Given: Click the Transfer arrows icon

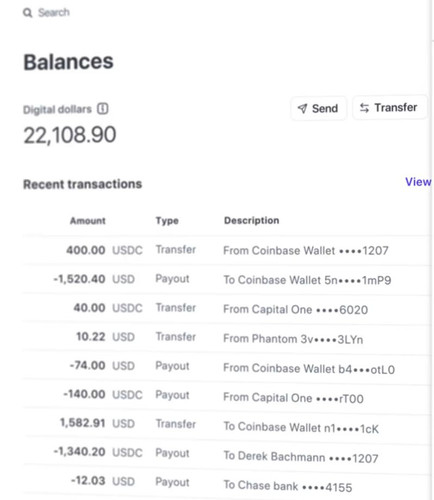Looking at the screenshot, I should (x=364, y=108).
